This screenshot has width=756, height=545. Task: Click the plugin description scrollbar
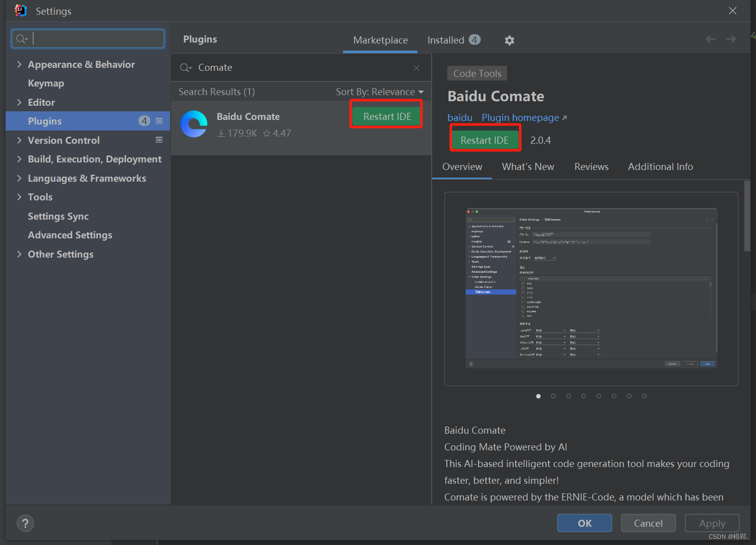point(747,216)
